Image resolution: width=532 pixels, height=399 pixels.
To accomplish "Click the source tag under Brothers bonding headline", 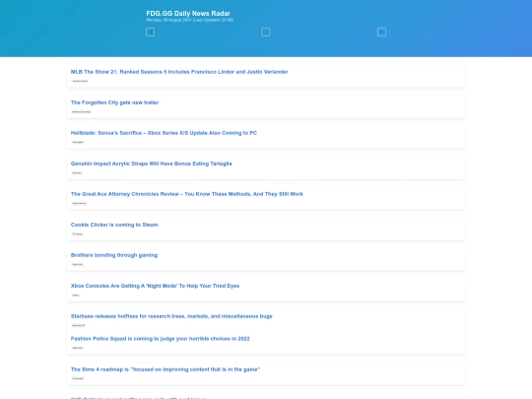I will [x=78, y=264].
